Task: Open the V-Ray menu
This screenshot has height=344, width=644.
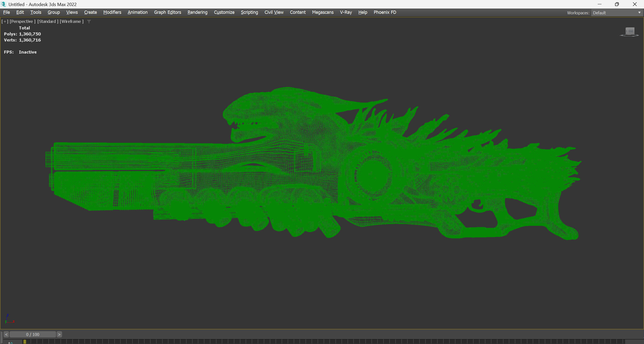Action: click(x=346, y=12)
